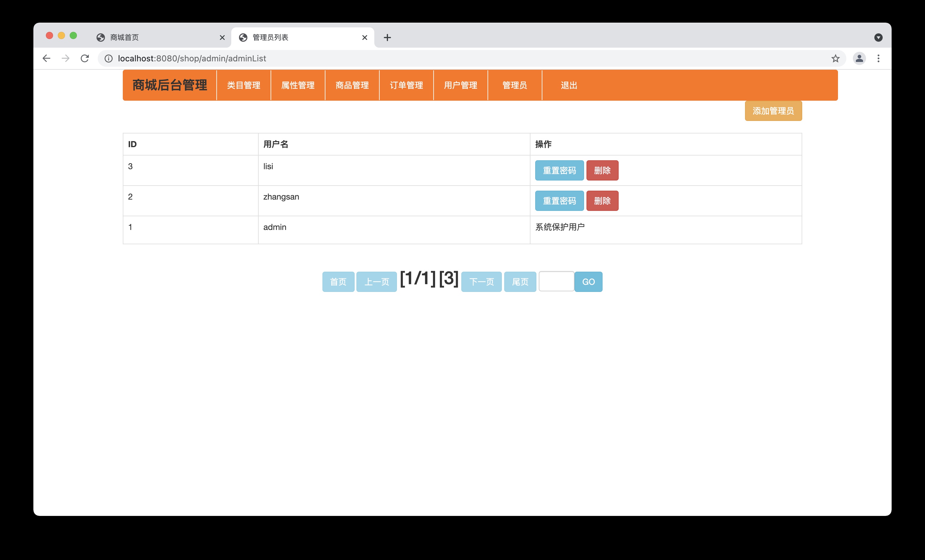Jump to last page with 尾页

pos(520,281)
